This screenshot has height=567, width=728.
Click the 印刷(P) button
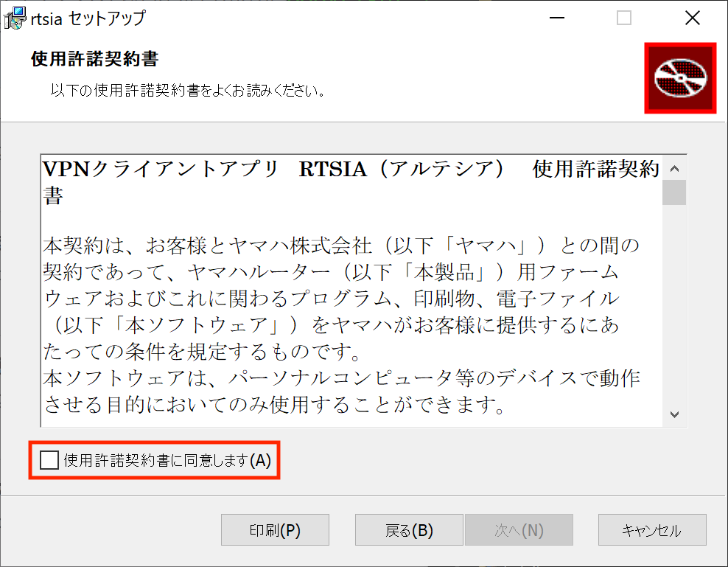pos(275,529)
